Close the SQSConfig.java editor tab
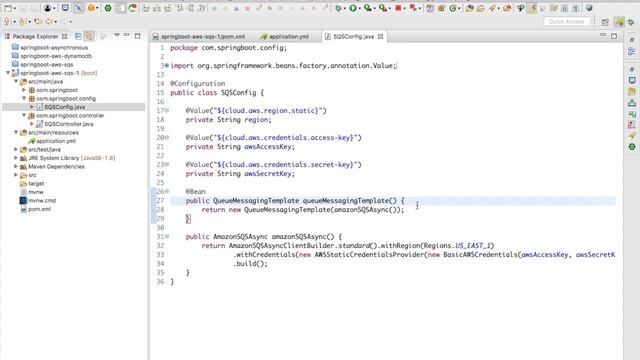The height and width of the screenshot is (360, 640). [x=380, y=36]
